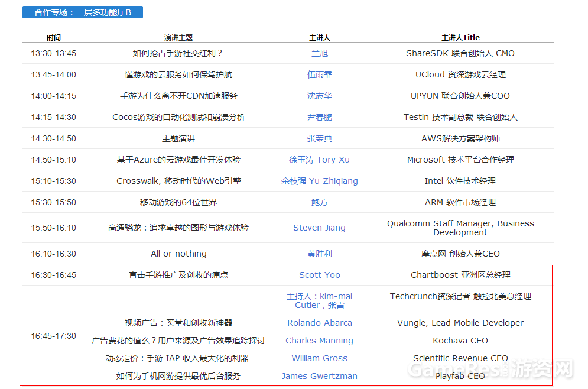
Task: Open host link kim-mai Cutler, 张雷
Action: tap(320, 301)
